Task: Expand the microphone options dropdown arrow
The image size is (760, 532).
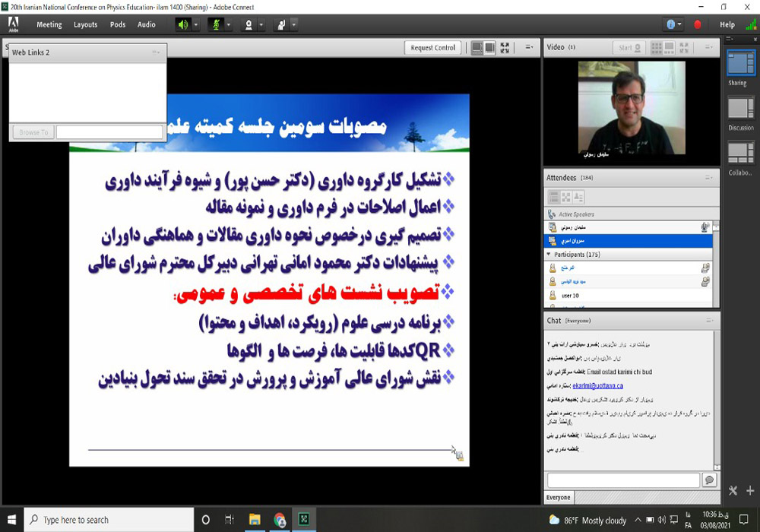Action: pyautogui.click(x=229, y=24)
